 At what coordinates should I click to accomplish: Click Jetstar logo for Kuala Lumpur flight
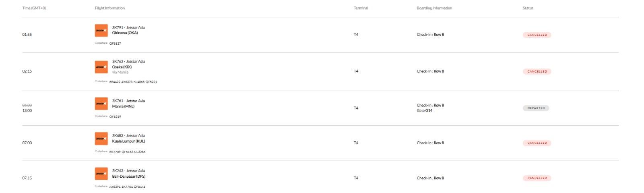point(101,139)
